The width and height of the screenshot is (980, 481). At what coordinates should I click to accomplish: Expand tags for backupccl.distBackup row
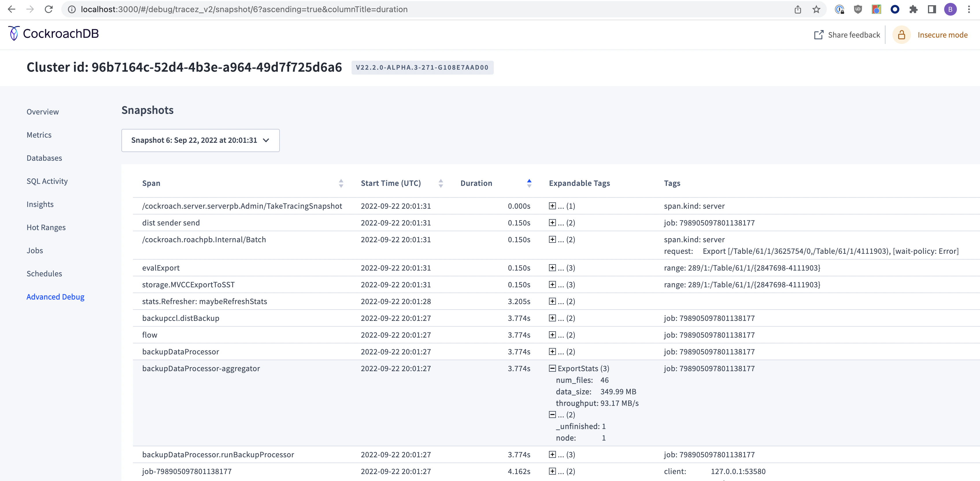click(x=552, y=318)
